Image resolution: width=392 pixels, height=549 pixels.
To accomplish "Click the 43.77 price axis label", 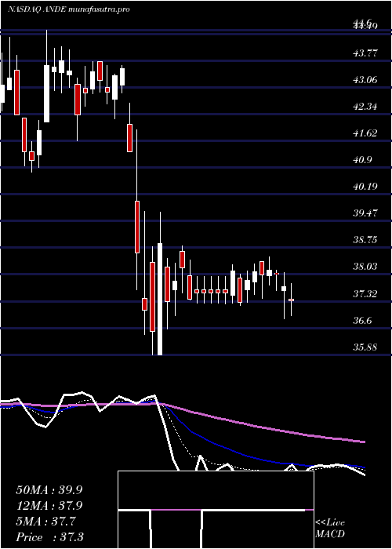I will click(x=365, y=53).
